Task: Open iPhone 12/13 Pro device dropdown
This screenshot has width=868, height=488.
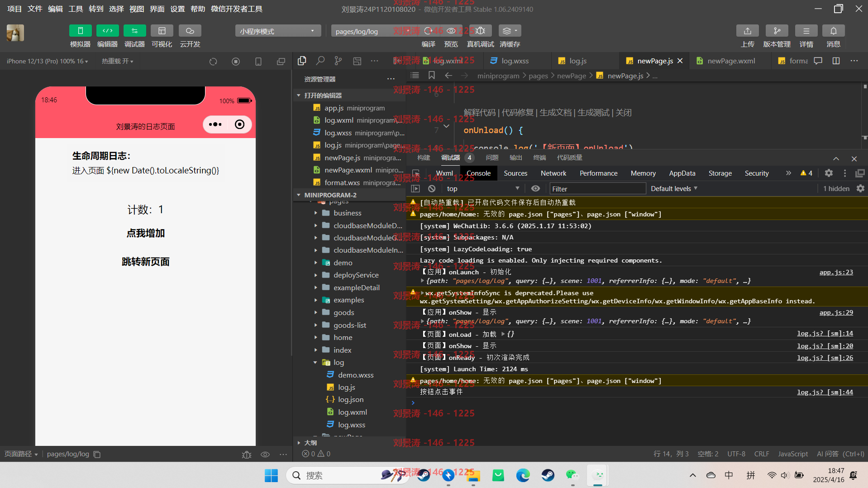Action: pos(47,61)
